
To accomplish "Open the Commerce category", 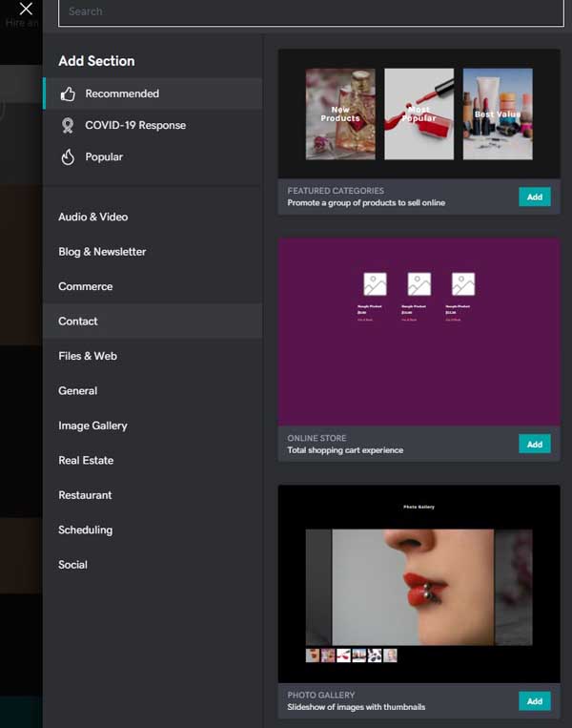I will coord(85,286).
